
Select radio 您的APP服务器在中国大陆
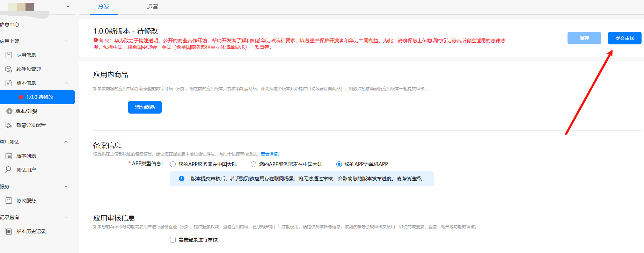point(173,164)
